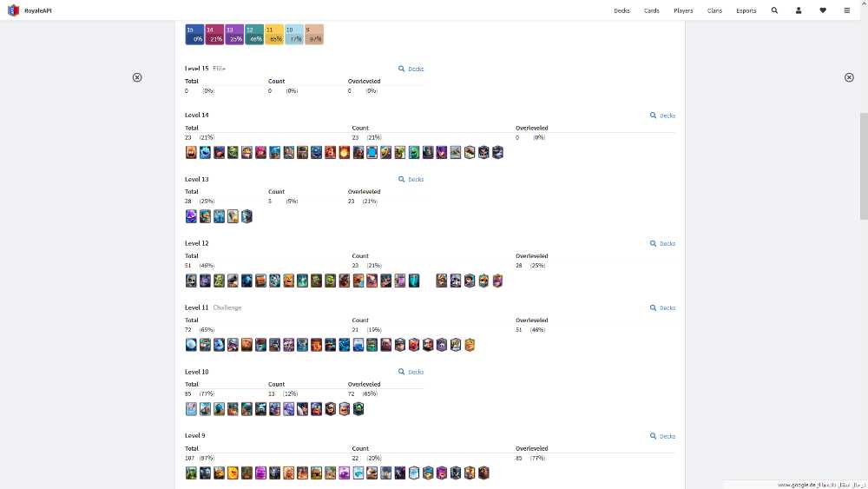Select the Giant Snowball card in Level 11 row
The height and width of the screenshot is (489, 868).
pyautogui.click(x=191, y=345)
